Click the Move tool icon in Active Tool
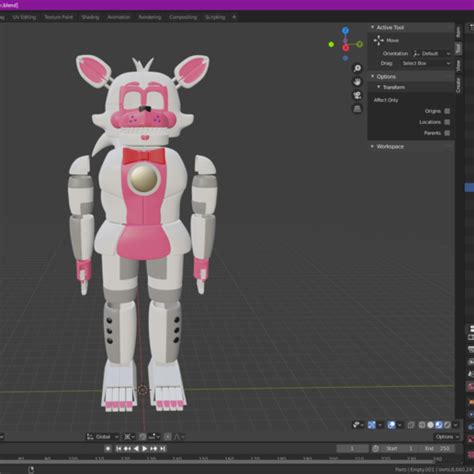Viewport: 474px width, 474px height. [x=378, y=41]
